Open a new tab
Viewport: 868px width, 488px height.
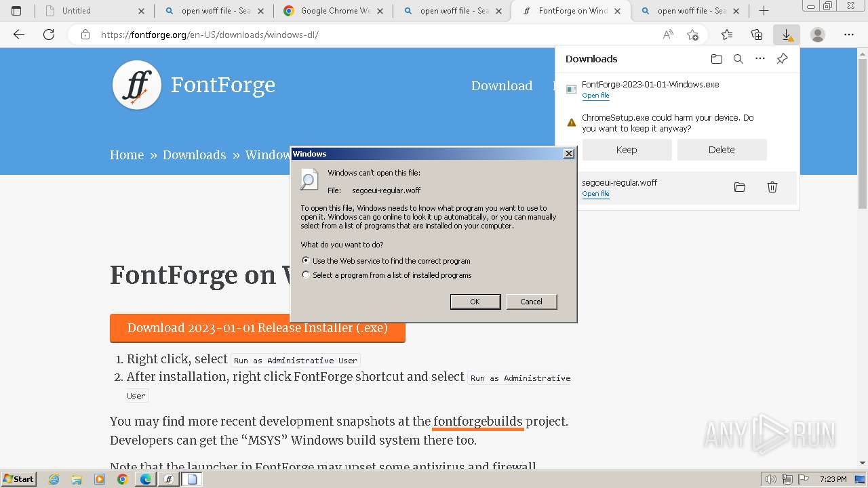coord(764,11)
